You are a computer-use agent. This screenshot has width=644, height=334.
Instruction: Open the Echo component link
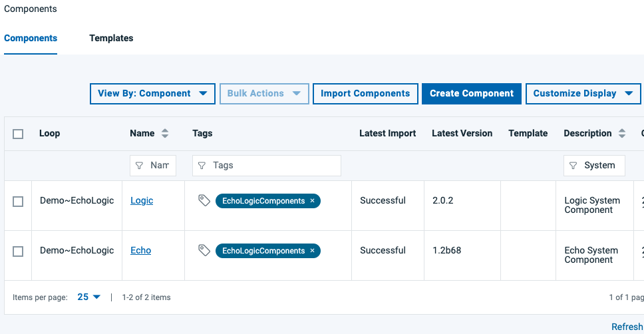tap(141, 250)
